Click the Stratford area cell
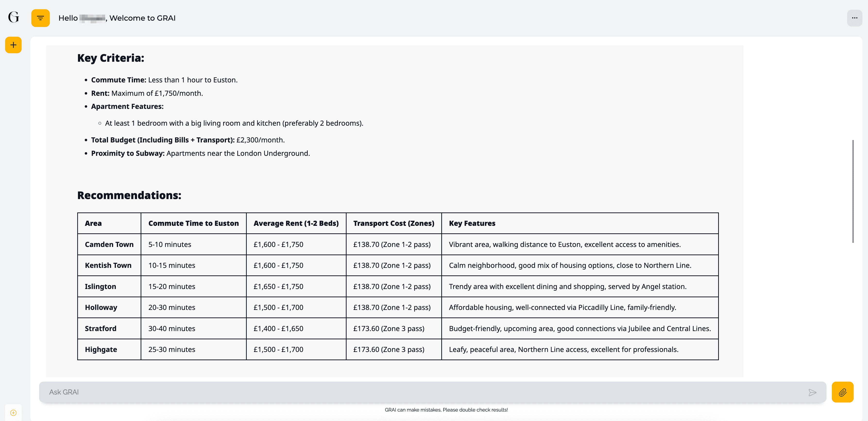Screen dimensions: 868x421 click(100, 328)
